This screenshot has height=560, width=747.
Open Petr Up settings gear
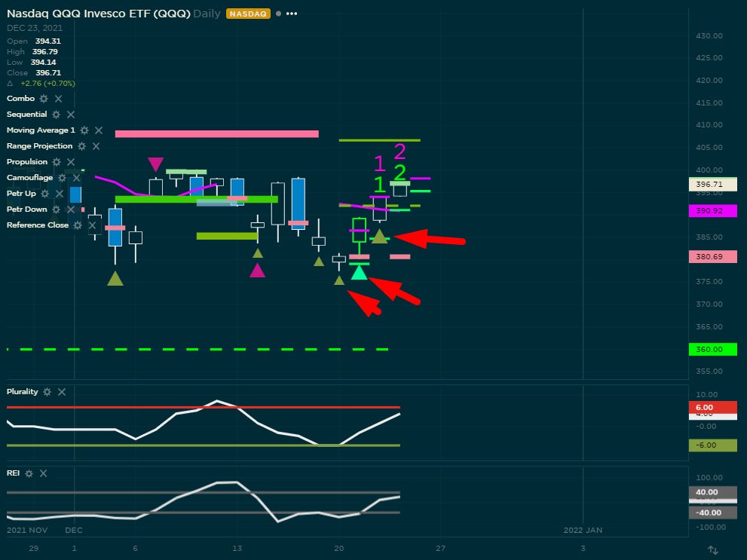point(44,194)
